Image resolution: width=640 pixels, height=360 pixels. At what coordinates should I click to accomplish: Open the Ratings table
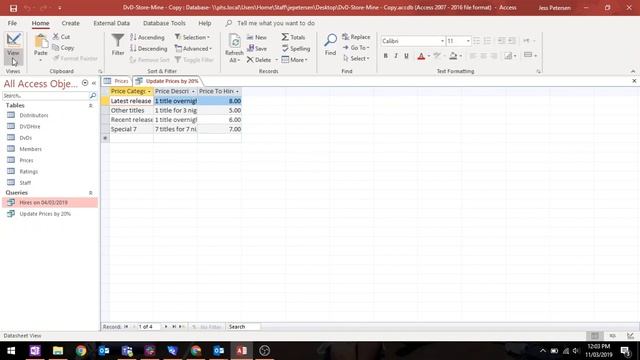pyautogui.click(x=29, y=171)
